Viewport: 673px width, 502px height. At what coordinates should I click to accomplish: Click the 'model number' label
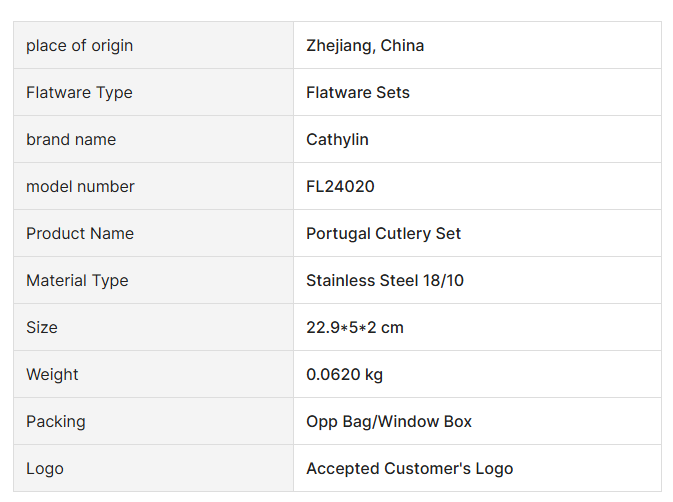point(80,187)
